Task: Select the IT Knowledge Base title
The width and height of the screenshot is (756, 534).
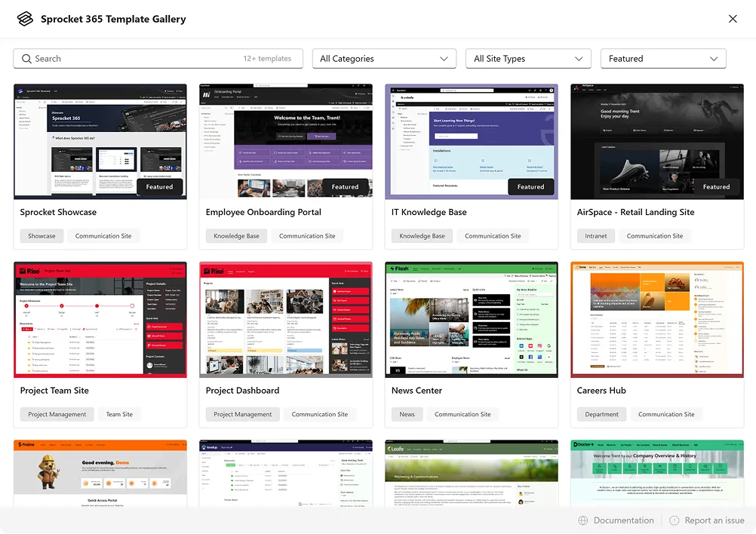Action: click(429, 212)
